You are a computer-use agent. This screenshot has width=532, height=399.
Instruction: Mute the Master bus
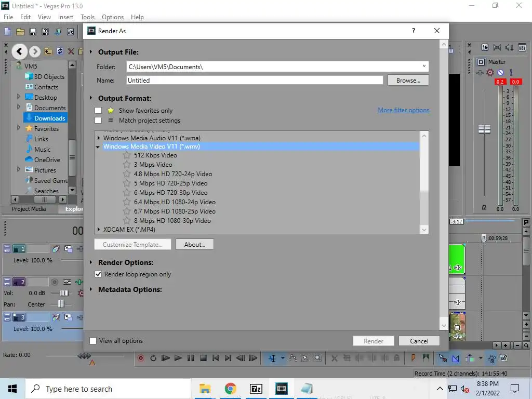point(500,72)
